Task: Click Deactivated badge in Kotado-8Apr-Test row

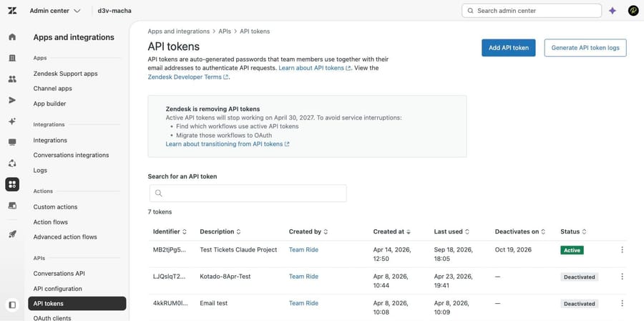Action: (579, 277)
